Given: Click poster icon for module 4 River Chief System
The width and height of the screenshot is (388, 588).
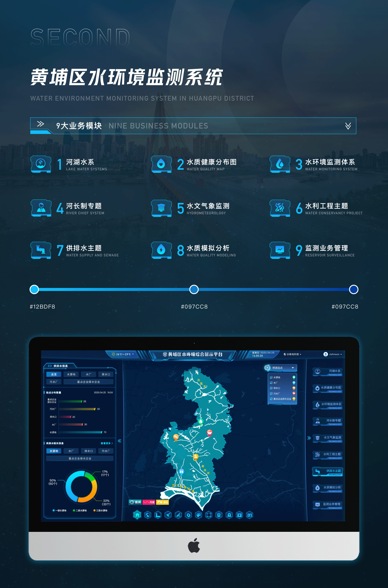Looking at the screenshot, I should tap(41, 208).
